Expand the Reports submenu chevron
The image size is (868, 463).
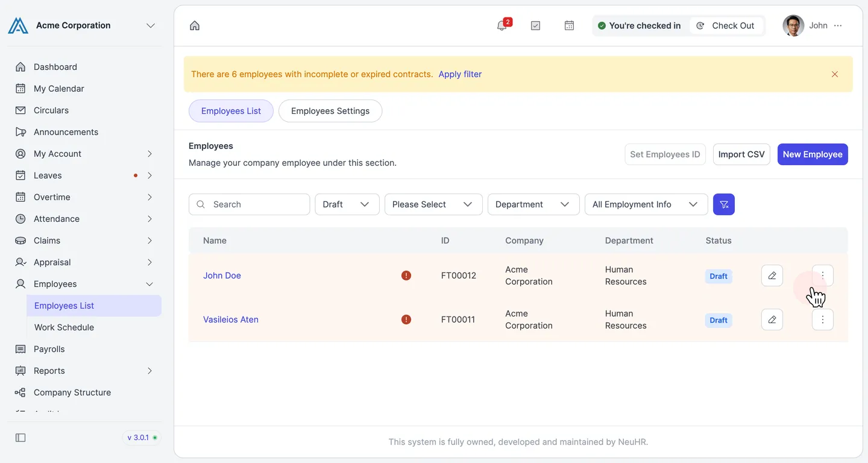[x=149, y=371]
